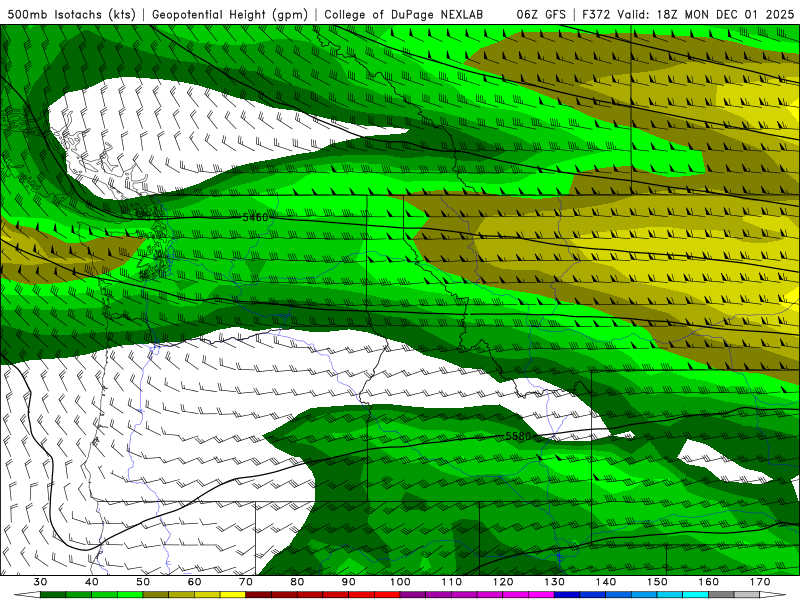The image size is (800, 600).
Task: Click the 5460 height contour label
Action: click(x=255, y=217)
